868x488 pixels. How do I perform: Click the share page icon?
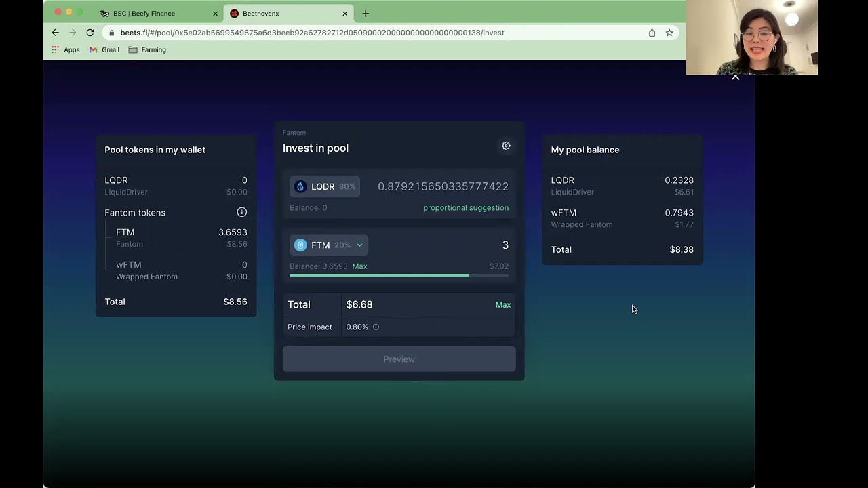652,33
